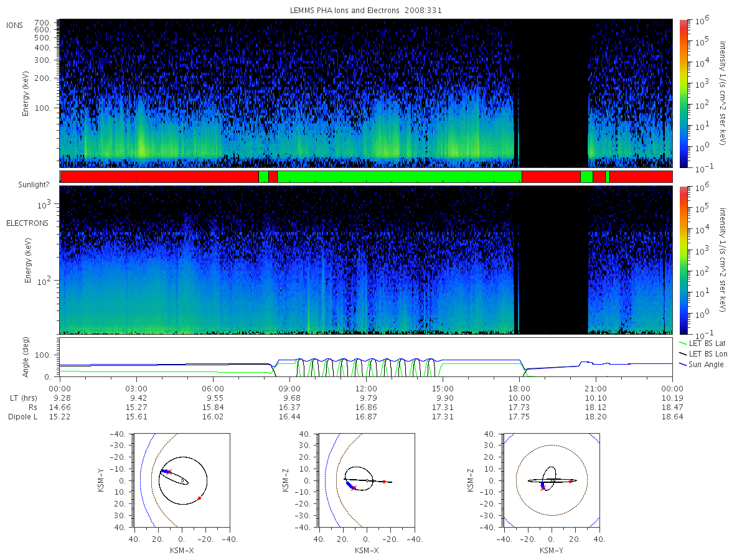Select the Rs value 15.84
Image resolution: width=747 pixels, height=560 pixels.
pos(213,407)
